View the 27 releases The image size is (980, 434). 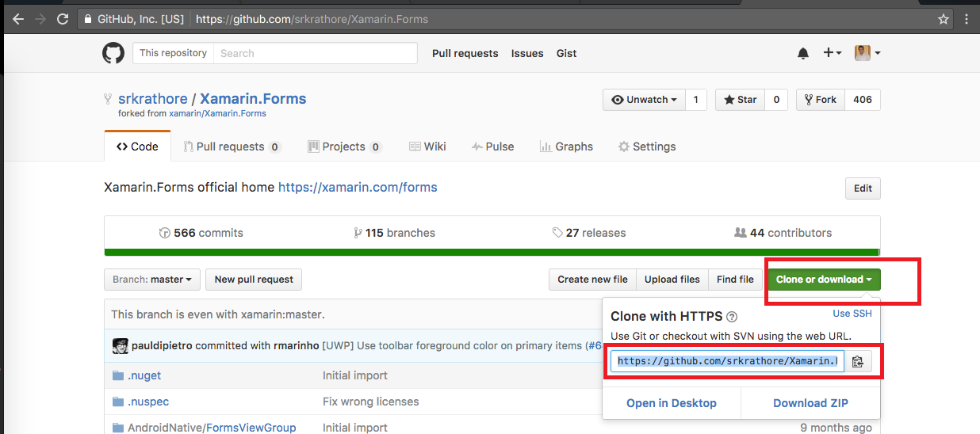tap(589, 233)
